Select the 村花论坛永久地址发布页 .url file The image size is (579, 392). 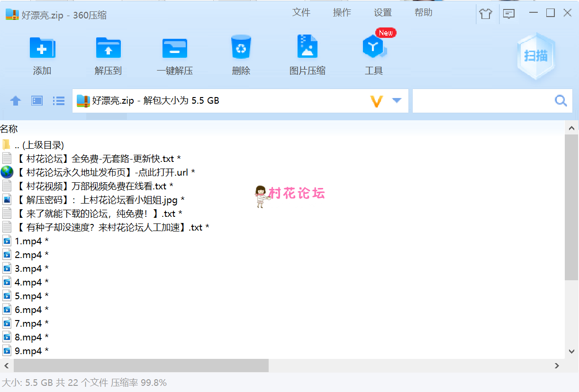coord(282,172)
